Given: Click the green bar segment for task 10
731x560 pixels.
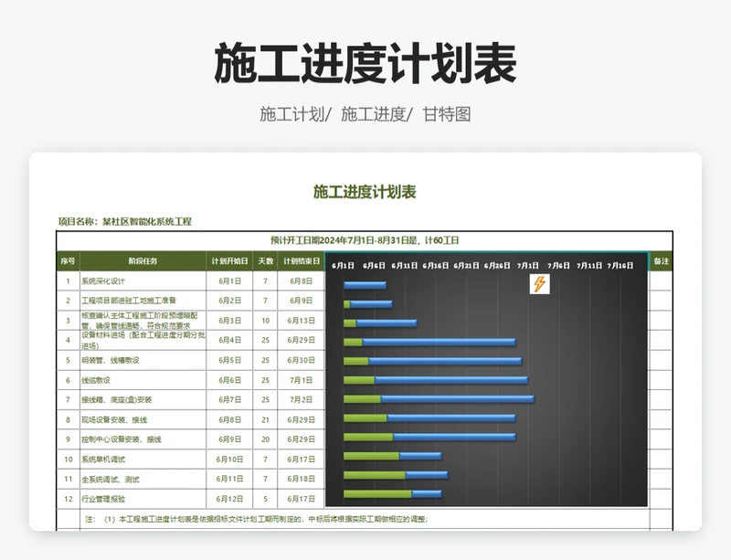Looking at the screenshot, I should coord(372,456).
